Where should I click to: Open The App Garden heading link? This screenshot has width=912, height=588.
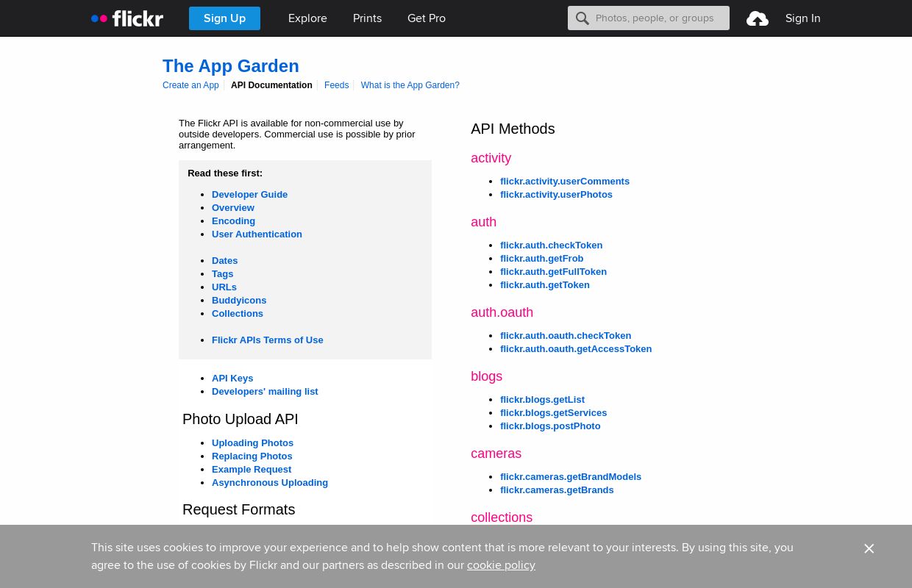231,66
